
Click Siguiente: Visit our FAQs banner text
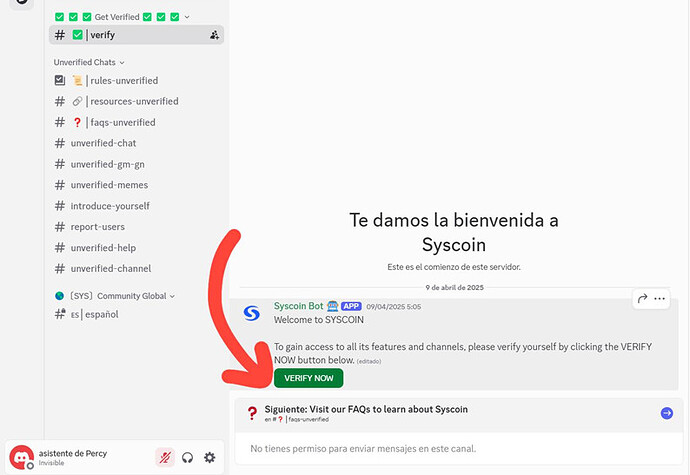click(x=366, y=409)
